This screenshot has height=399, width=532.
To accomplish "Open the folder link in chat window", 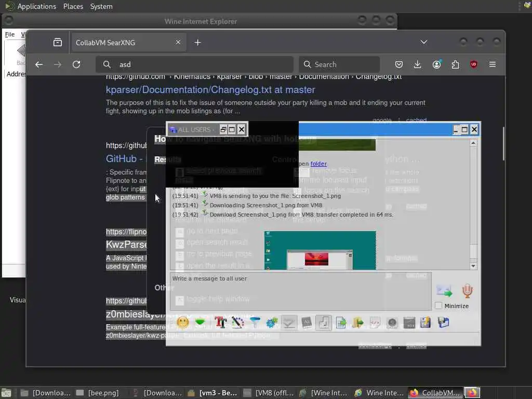I will point(318,164).
